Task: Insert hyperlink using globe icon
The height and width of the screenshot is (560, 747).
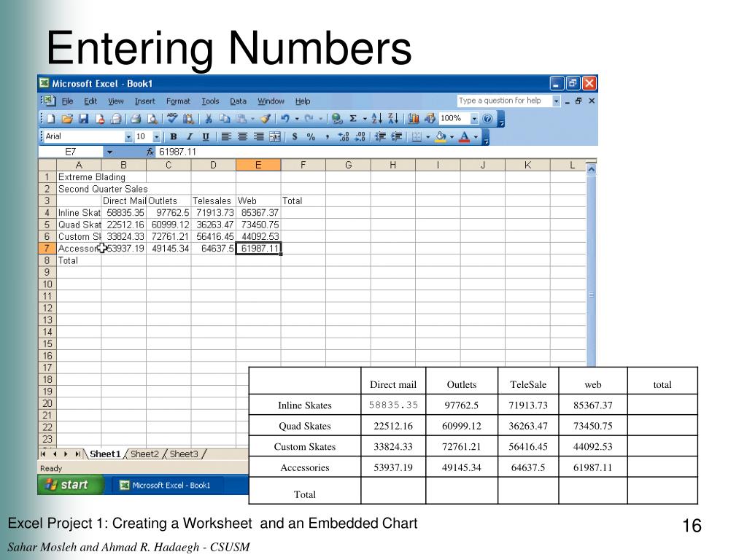Action: click(x=337, y=119)
